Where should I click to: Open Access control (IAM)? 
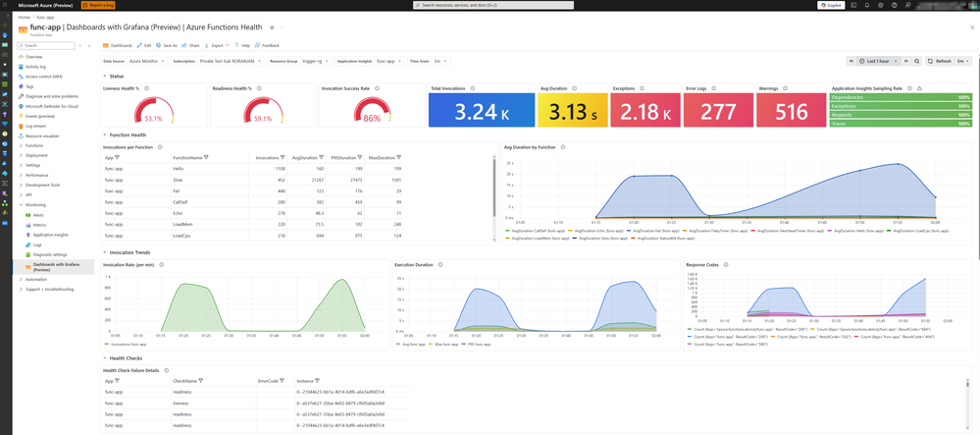point(43,77)
